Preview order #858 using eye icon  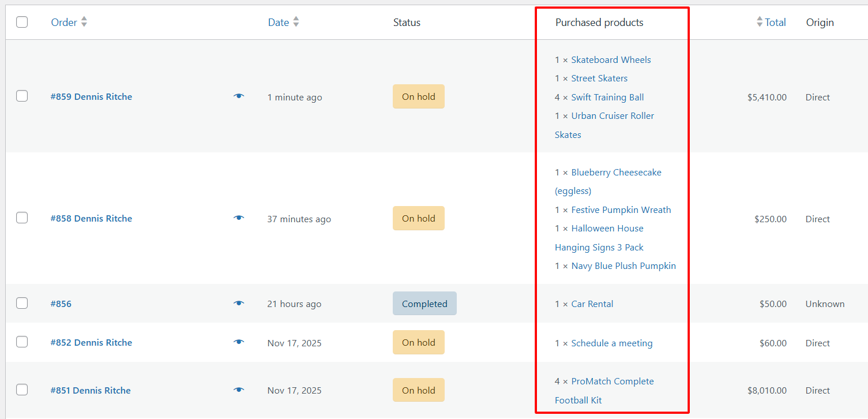(x=239, y=218)
